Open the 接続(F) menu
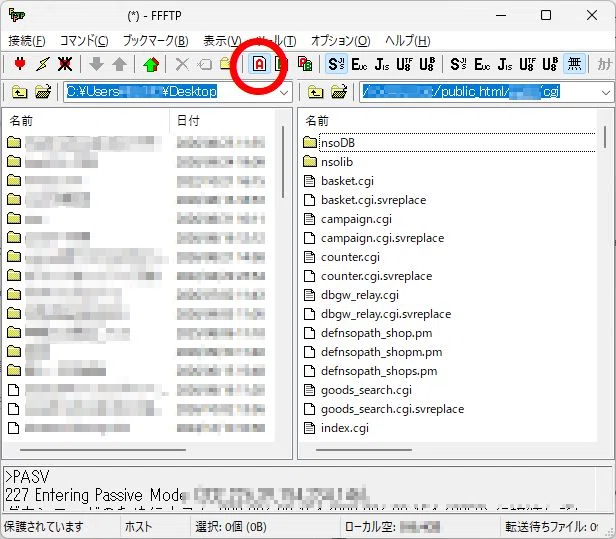The height and width of the screenshot is (539, 616). point(26,40)
